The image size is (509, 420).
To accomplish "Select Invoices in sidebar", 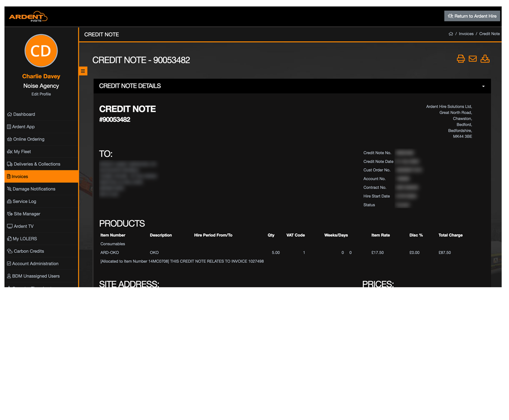I will pyautogui.click(x=41, y=176).
